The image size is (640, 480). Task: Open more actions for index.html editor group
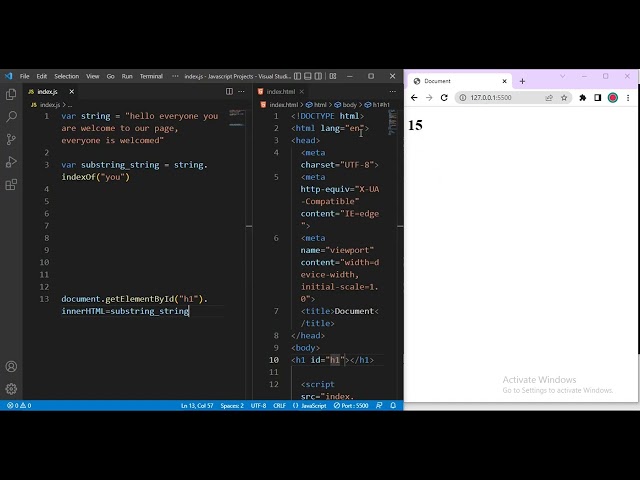[x=393, y=91]
